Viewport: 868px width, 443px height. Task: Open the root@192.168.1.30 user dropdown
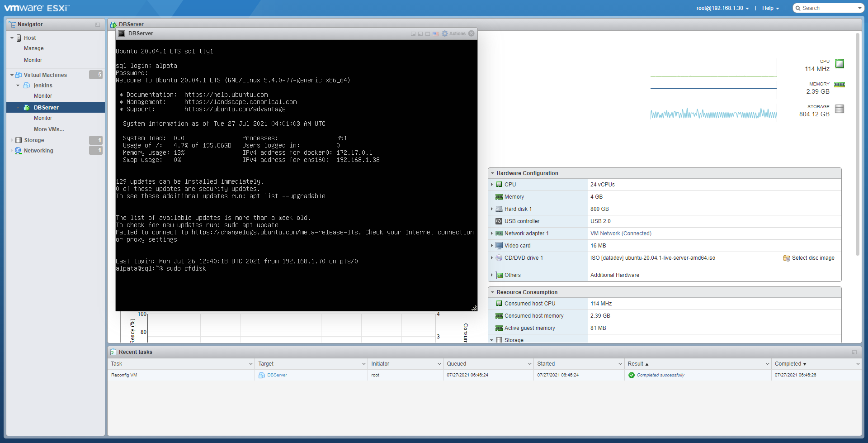point(722,8)
